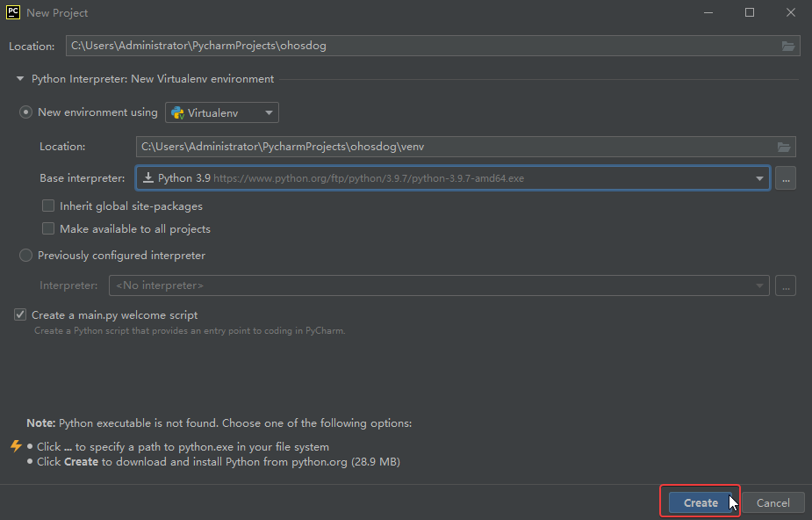Click the 'specify a path to python.exe' hint

183,446
